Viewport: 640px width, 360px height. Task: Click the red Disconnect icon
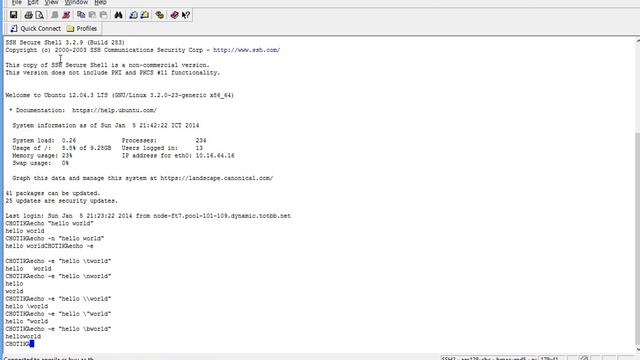[x=66, y=15]
